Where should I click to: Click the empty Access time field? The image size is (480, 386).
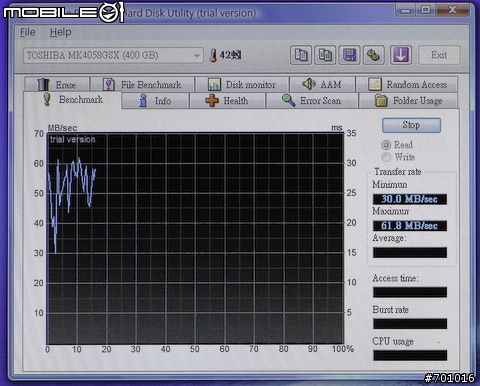pyautogui.click(x=410, y=292)
